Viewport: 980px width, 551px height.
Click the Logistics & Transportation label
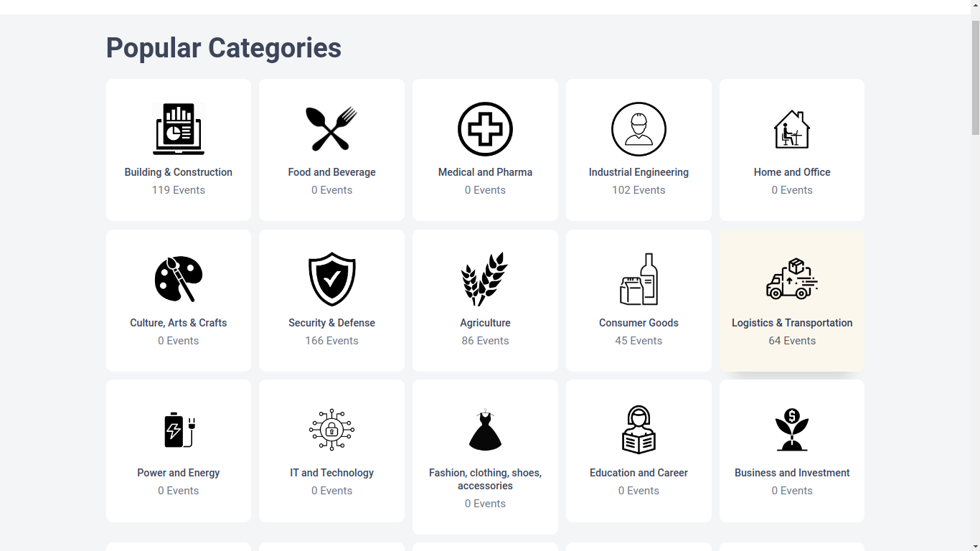[792, 323]
